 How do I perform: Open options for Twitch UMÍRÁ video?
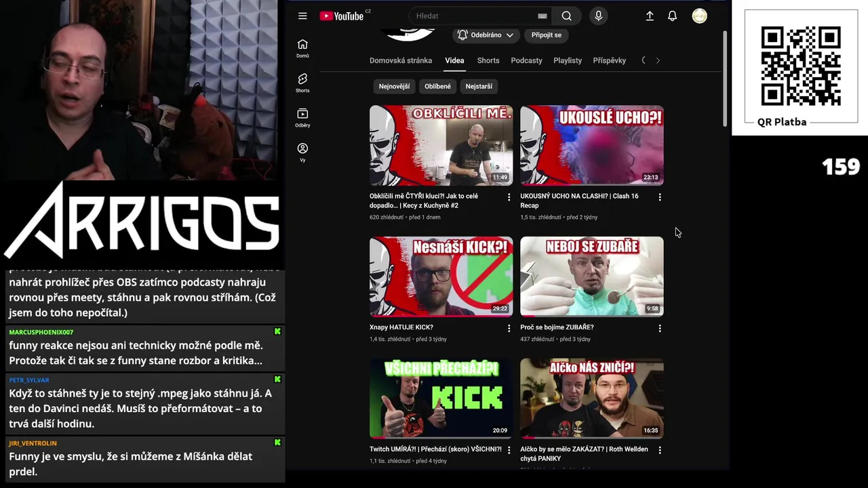509,450
